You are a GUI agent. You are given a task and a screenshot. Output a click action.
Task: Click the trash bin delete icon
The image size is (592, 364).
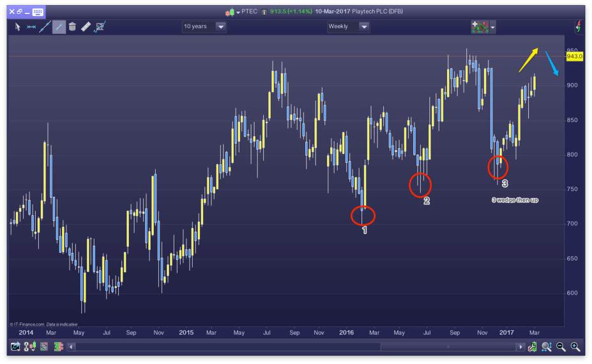click(72, 27)
